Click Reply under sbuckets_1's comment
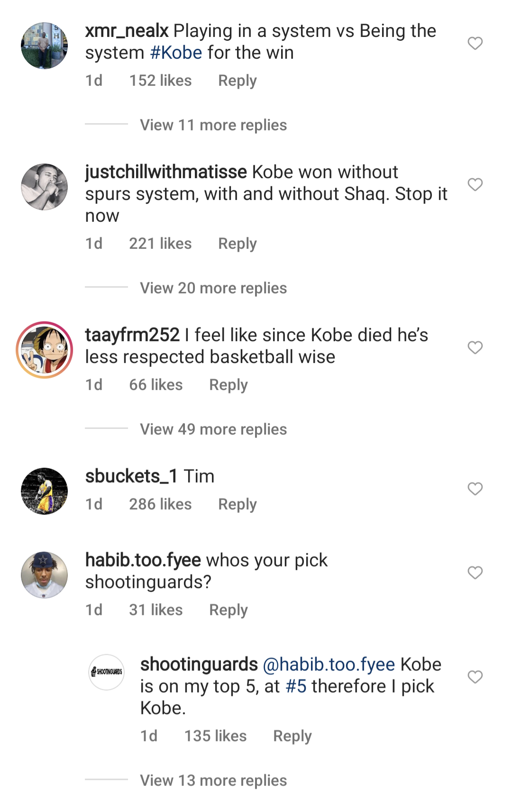This screenshot has height=812, width=512. (x=237, y=504)
